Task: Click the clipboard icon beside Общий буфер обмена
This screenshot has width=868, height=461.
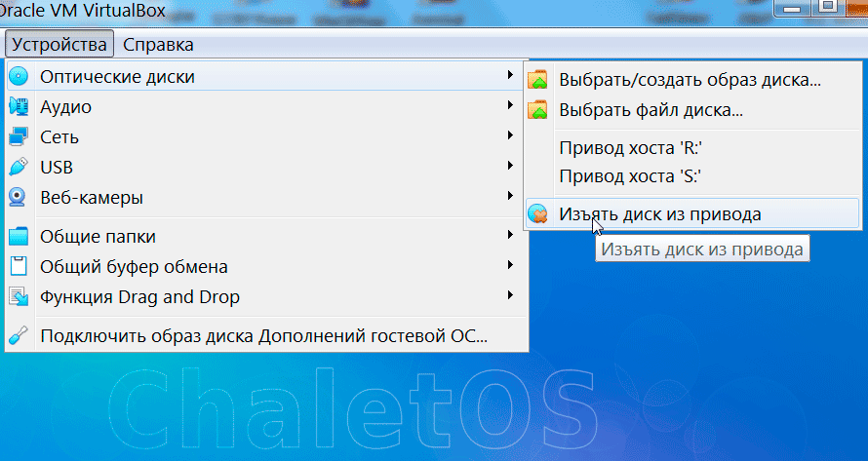Action: pos(19,267)
